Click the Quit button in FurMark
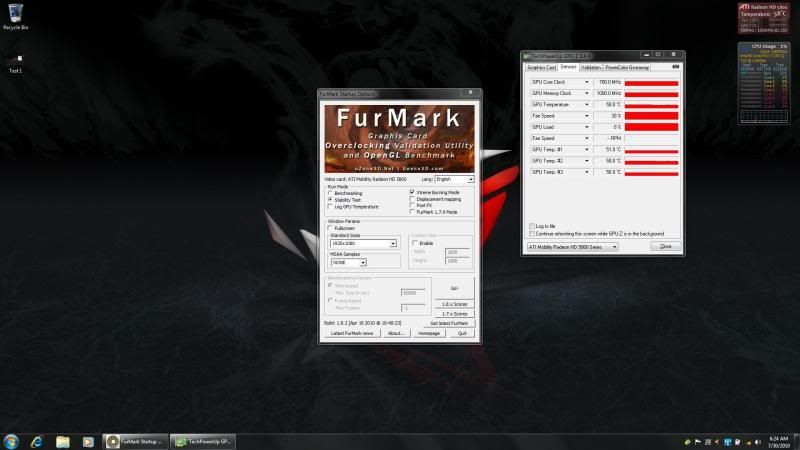Screen dimensions: 800x450 pyautogui.click(x=462, y=333)
